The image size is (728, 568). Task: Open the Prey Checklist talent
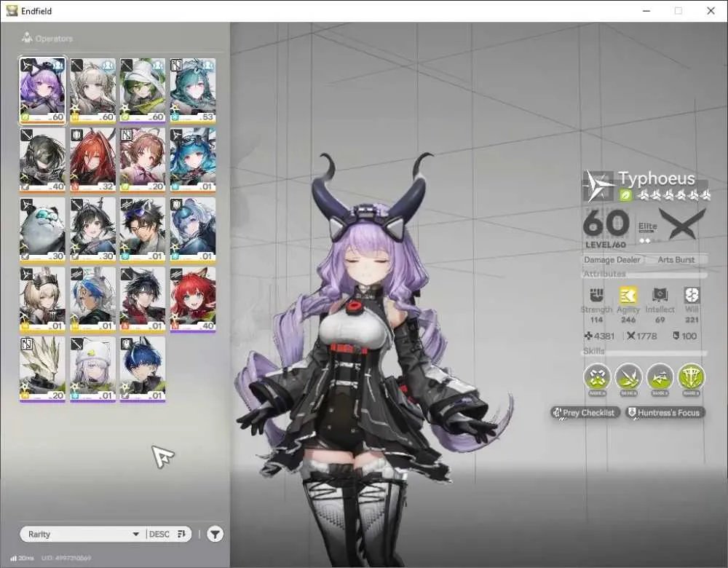click(x=585, y=412)
